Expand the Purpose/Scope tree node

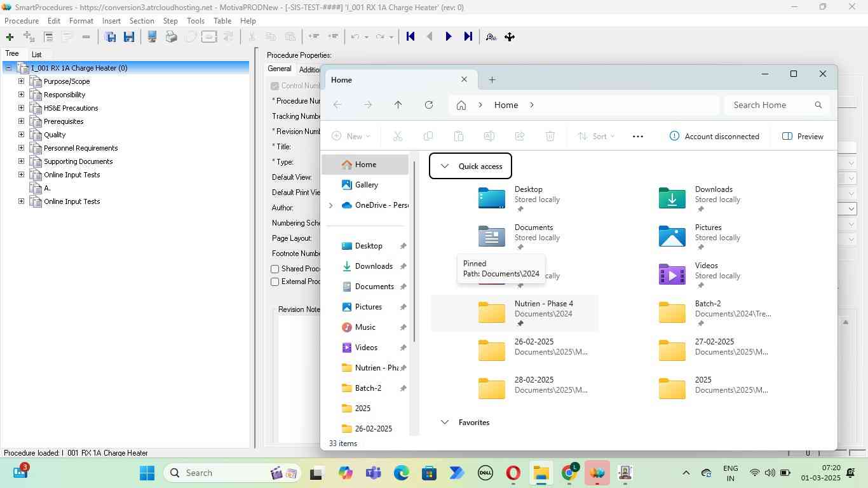point(21,81)
